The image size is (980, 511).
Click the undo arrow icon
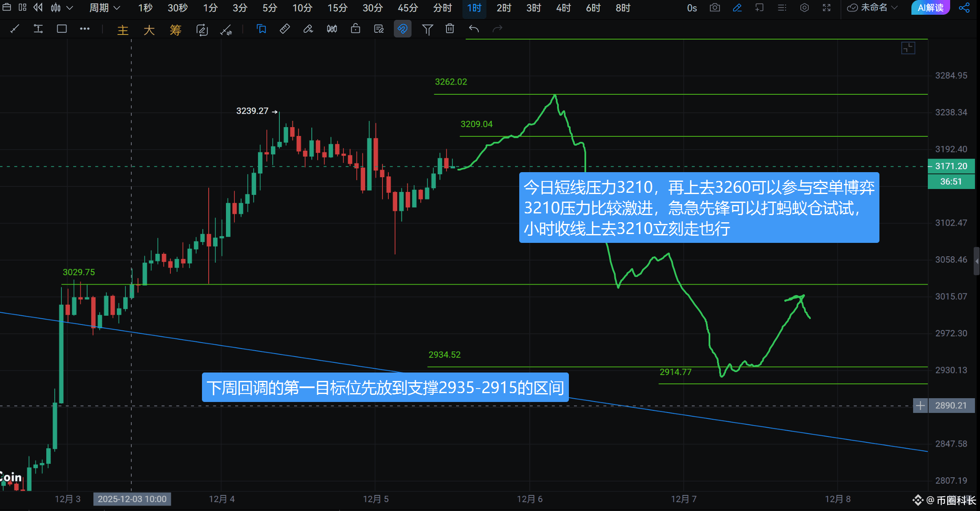(x=474, y=29)
